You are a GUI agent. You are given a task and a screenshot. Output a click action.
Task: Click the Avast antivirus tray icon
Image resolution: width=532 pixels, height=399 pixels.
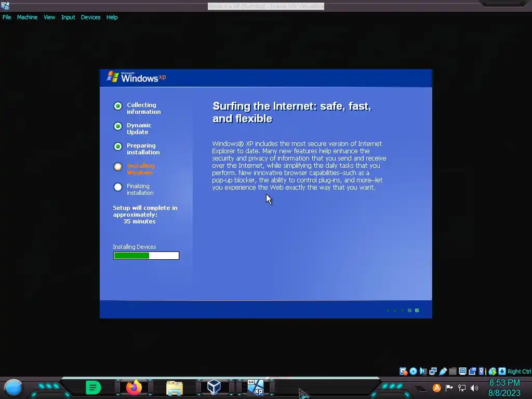(x=436, y=388)
